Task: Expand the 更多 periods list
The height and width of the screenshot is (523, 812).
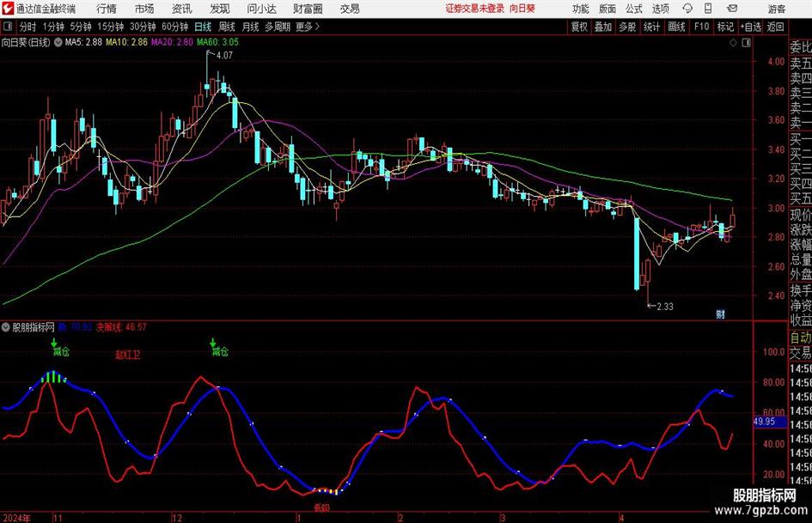Action: click(x=308, y=27)
